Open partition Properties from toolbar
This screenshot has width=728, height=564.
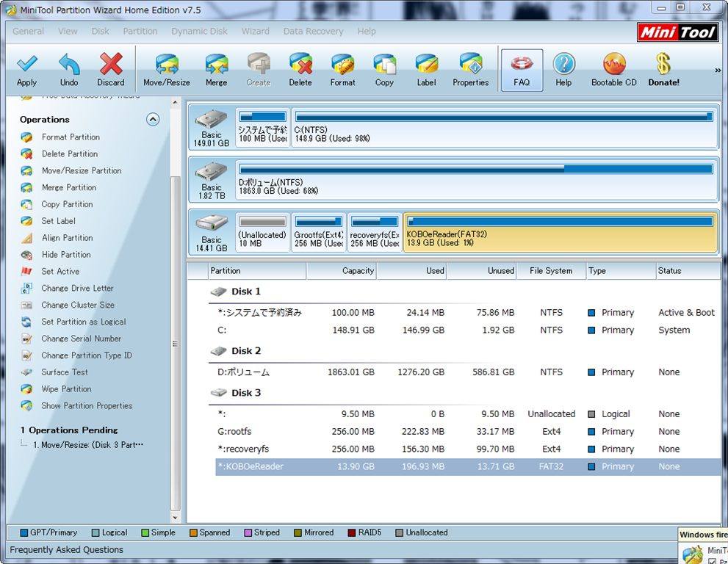point(471,70)
